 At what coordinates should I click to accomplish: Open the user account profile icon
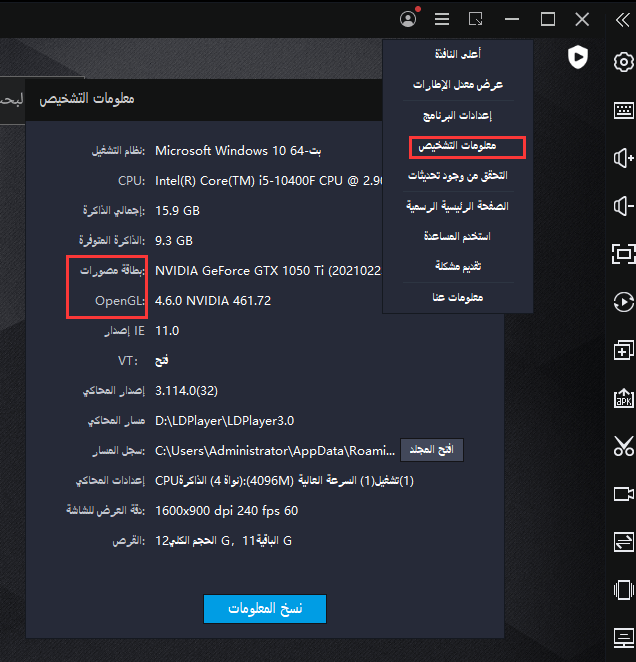click(408, 19)
